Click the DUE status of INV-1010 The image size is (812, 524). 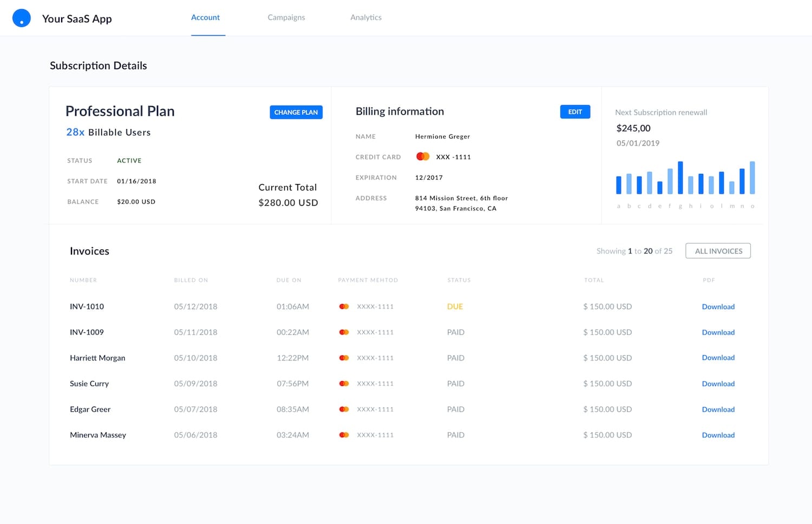455,306
